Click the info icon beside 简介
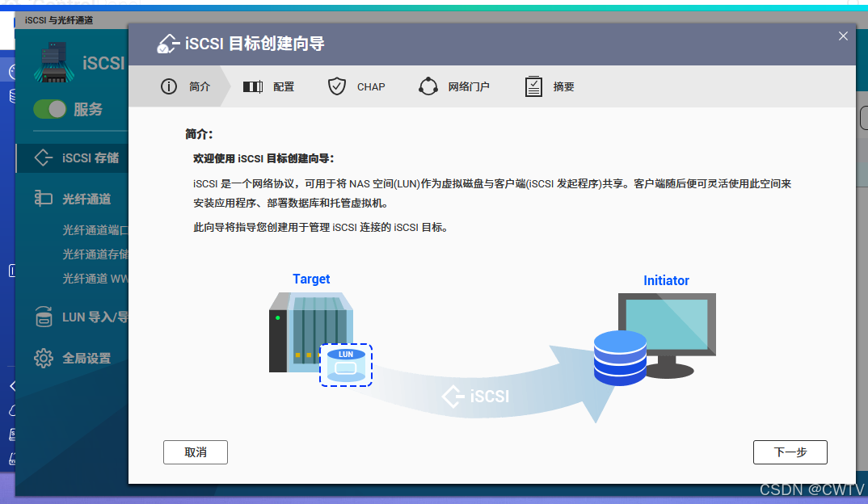 coord(169,86)
